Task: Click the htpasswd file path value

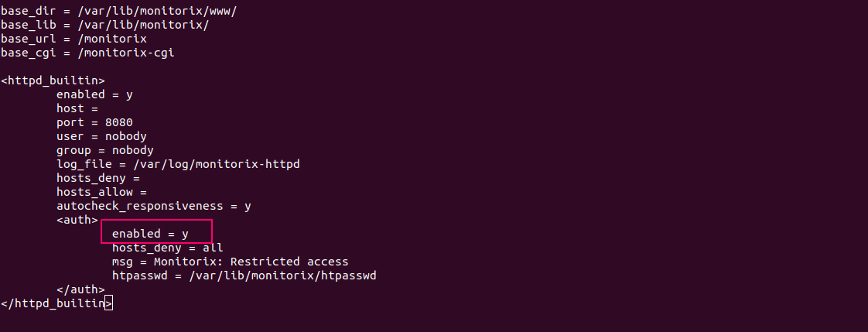Action: pos(282,275)
